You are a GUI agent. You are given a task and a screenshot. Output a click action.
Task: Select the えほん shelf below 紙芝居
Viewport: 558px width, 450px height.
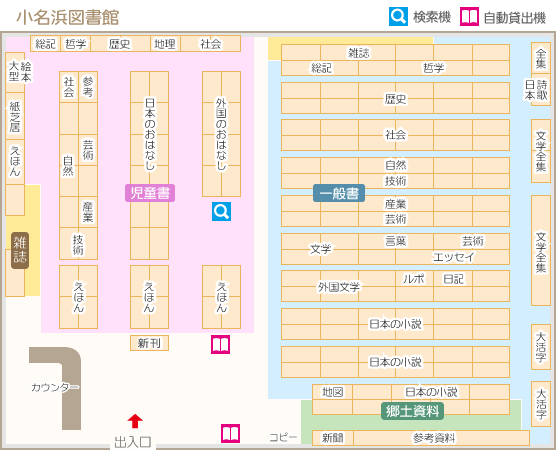[15, 162]
